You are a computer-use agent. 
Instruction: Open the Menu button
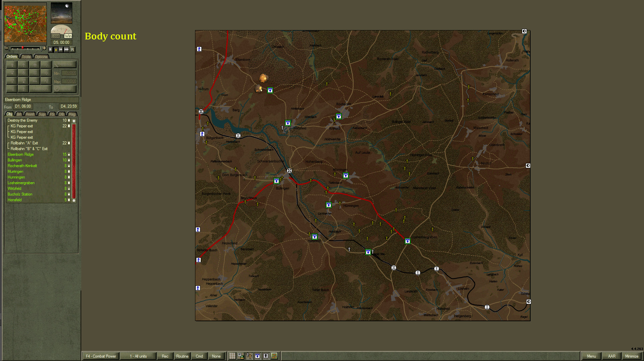(x=591, y=356)
